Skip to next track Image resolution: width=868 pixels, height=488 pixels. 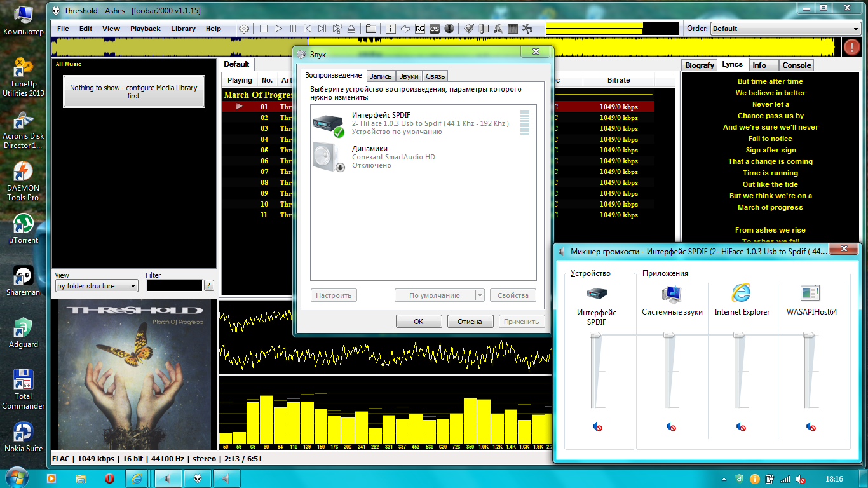coord(322,29)
